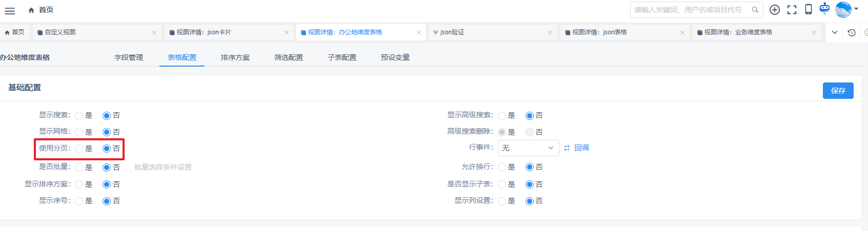Expand the avatar dropdown caret
Viewport: 868px width, 231px height.
(856, 9)
